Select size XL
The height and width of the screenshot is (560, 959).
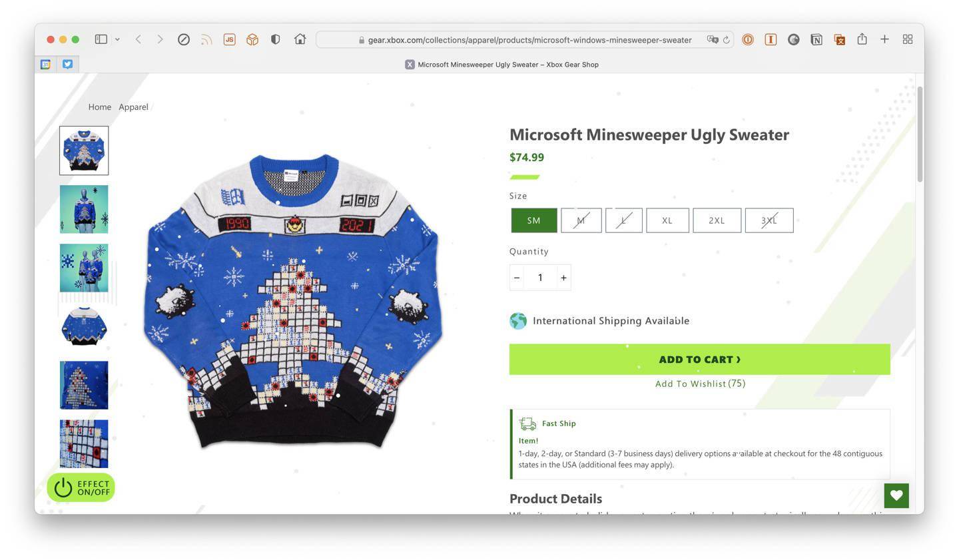click(667, 220)
